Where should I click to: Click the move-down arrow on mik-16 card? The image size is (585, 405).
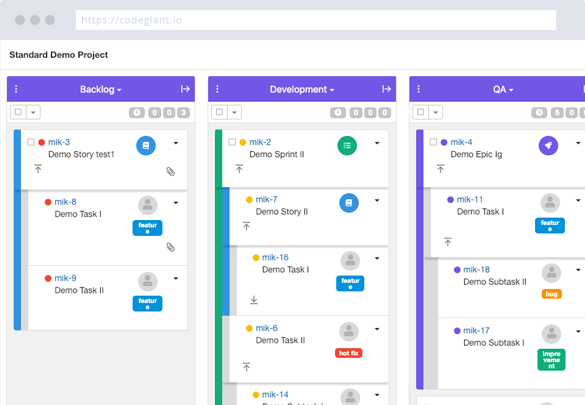coord(254,300)
